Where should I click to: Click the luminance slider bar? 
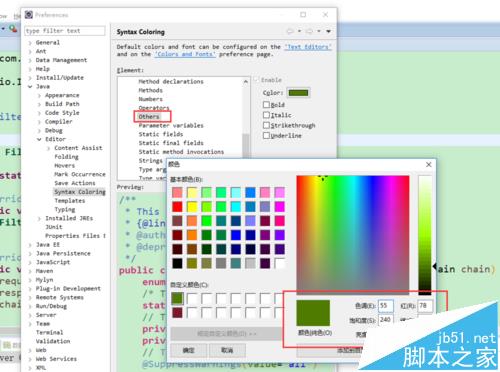tap(425, 234)
